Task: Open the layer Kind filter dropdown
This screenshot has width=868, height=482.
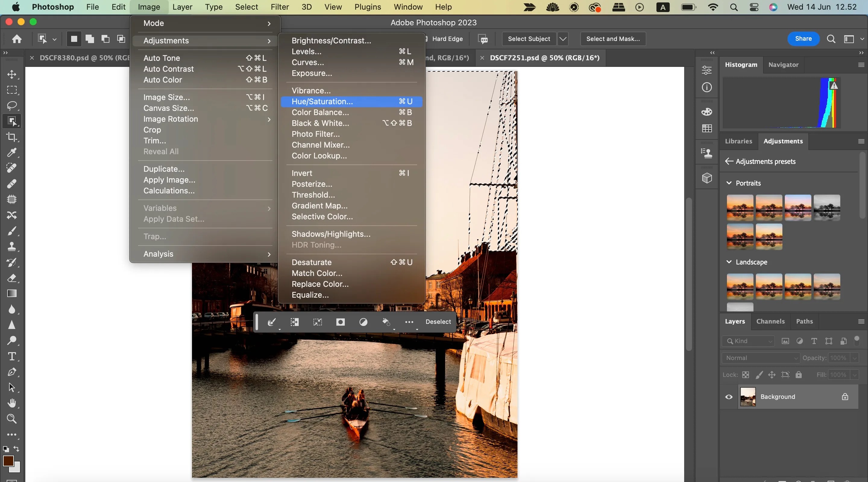Action: [x=748, y=341]
